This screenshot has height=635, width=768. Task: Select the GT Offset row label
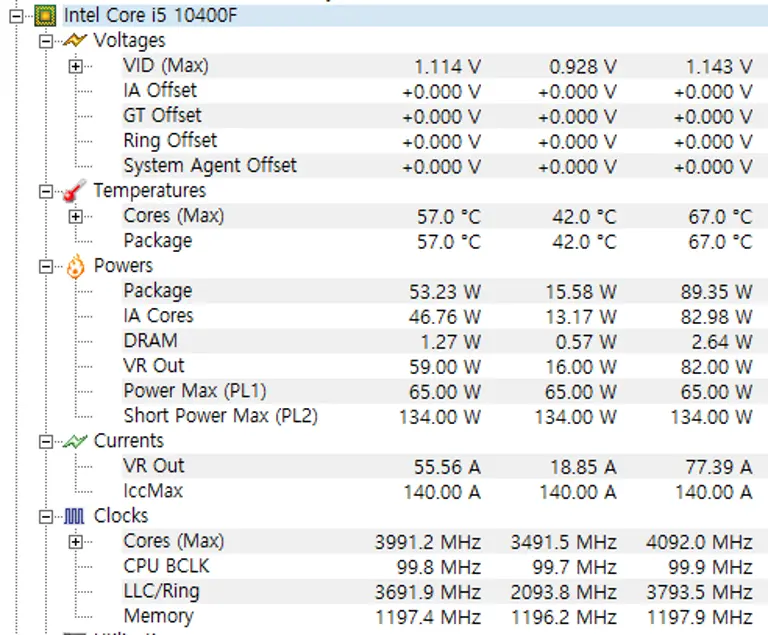[x=162, y=116]
